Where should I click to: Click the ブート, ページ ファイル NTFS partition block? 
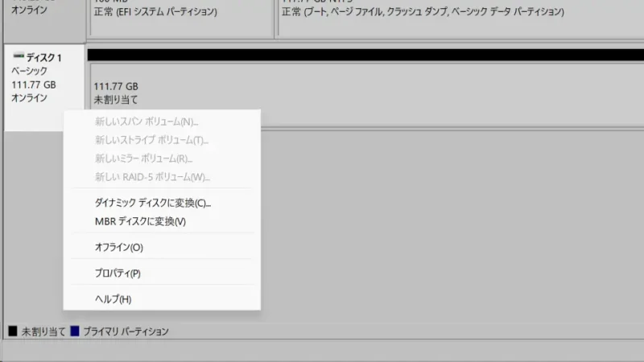coord(461,19)
